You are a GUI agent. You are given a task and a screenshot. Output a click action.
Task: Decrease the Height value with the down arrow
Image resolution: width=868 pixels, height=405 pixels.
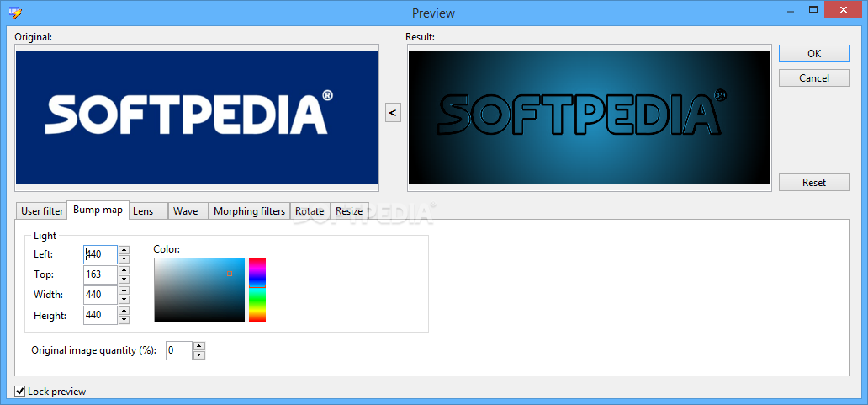pyautogui.click(x=124, y=320)
